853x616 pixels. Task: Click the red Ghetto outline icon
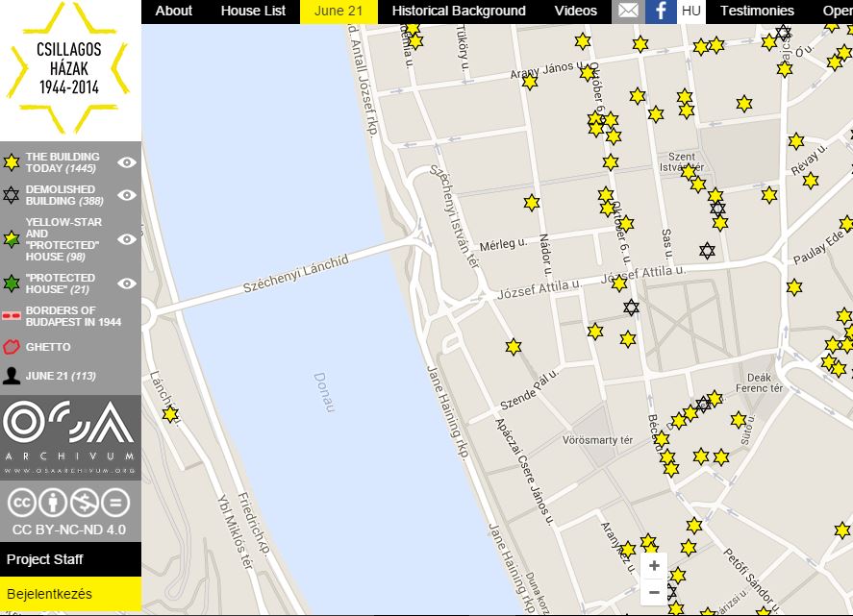pyautogui.click(x=12, y=347)
